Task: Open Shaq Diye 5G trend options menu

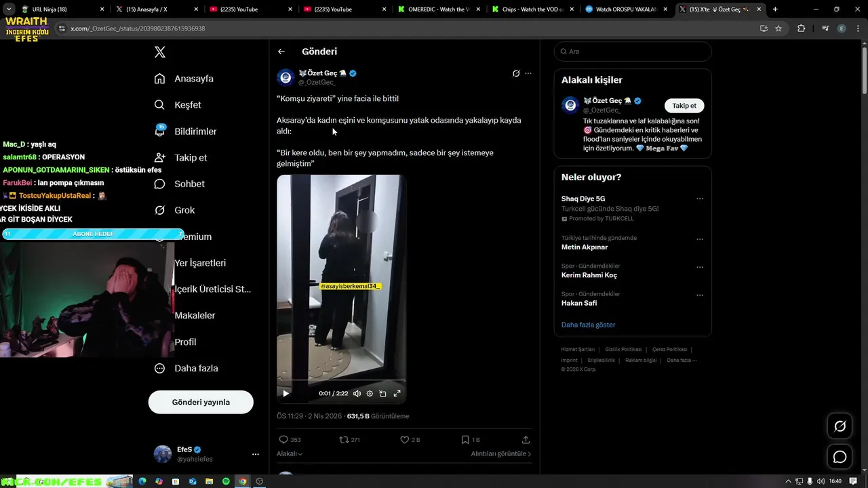Action: pyautogui.click(x=700, y=199)
